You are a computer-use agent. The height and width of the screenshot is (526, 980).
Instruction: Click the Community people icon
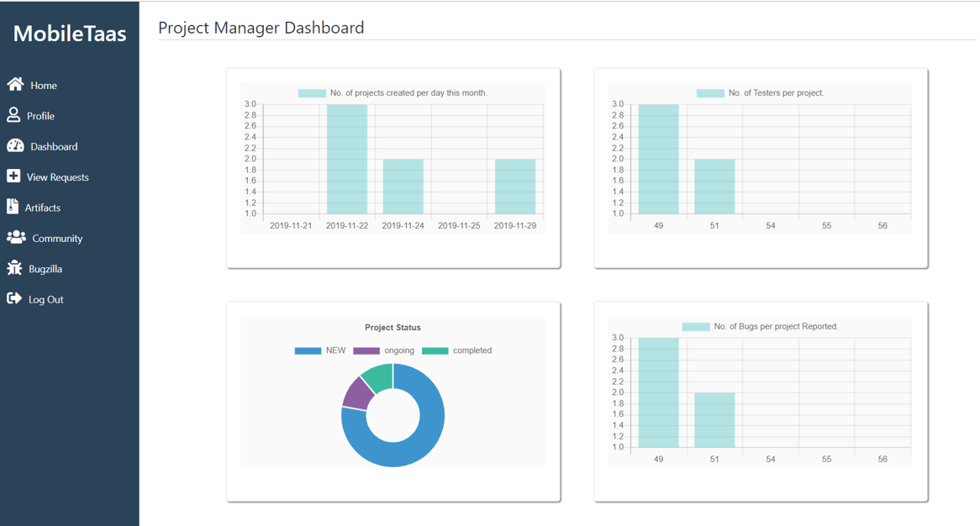(x=16, y=238)
